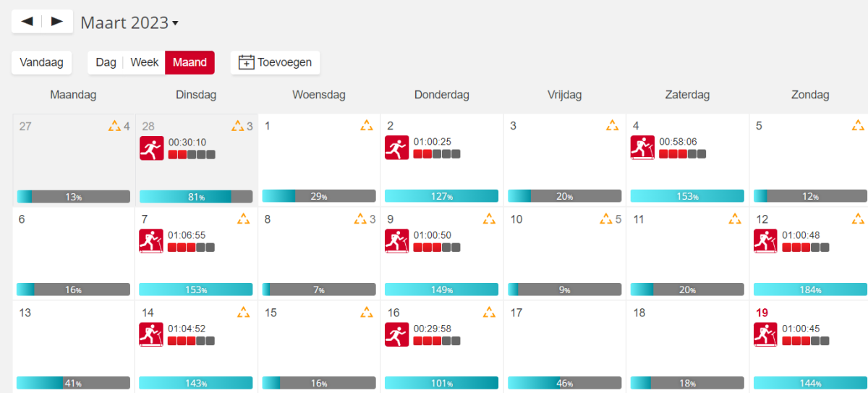Select the Maand view

point(190,62)
